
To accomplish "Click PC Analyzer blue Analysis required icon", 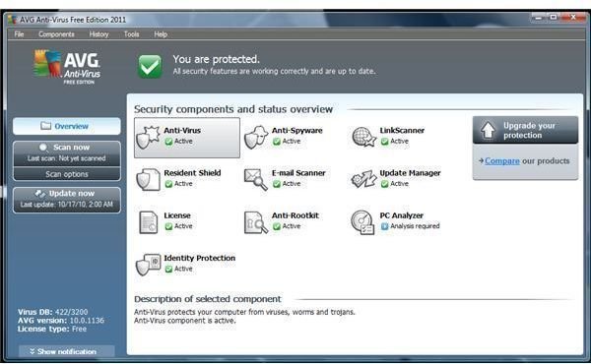I will click(384, 226).
